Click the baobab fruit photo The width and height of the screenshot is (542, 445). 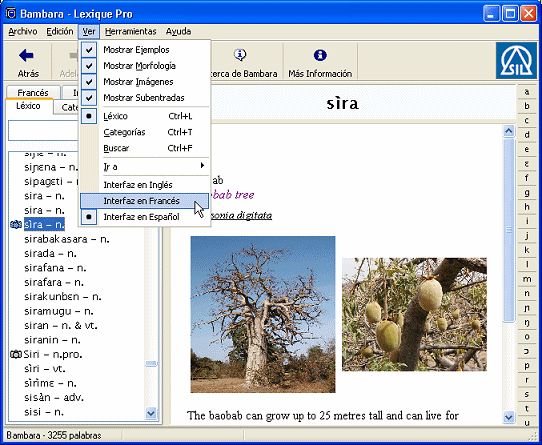(414, 314)
